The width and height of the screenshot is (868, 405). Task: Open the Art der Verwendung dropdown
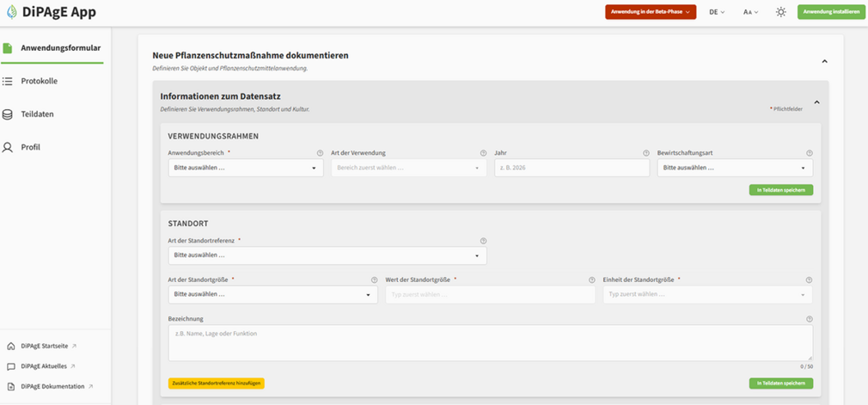[x=408, y=168]
